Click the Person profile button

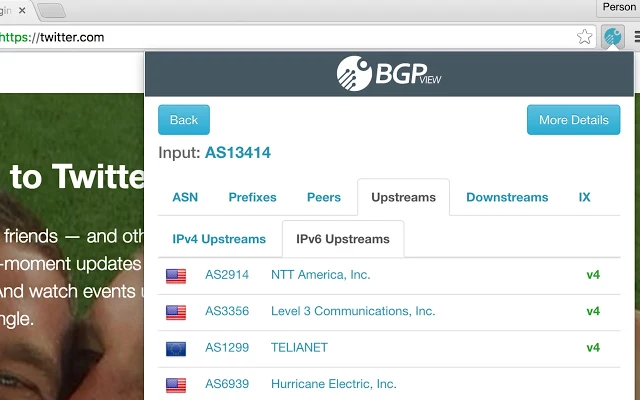click(618, 7)
